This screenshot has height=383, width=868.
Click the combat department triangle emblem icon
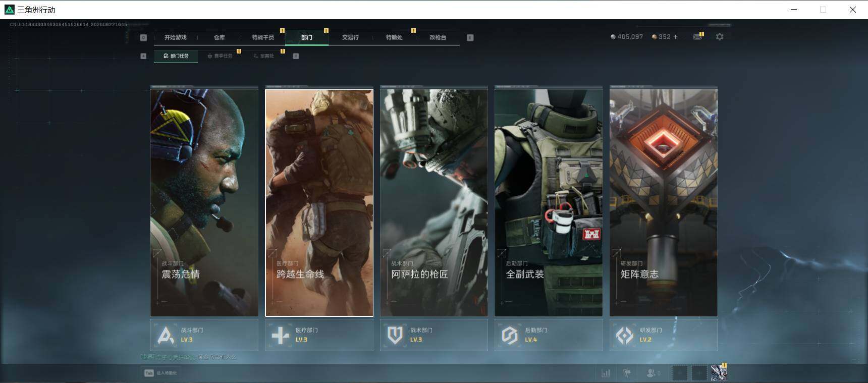click(166, 335)
